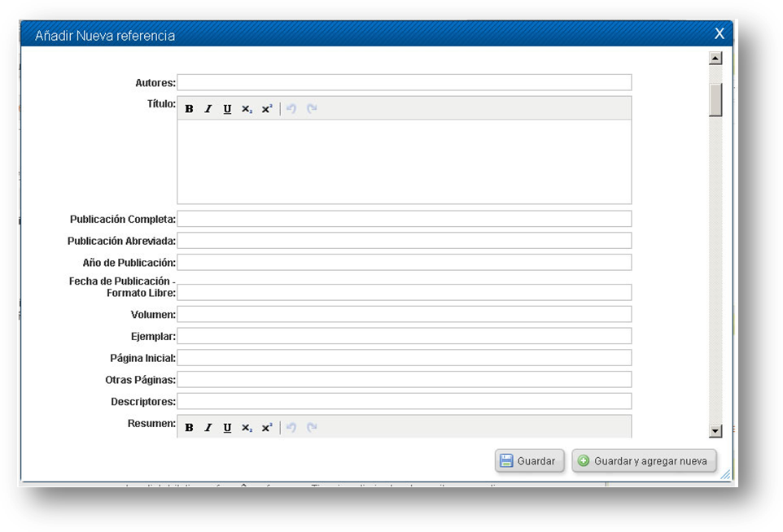Screen dimensions: 783x532
Task: Redo in the Resumen editor toolbar
Action: click(x=312, y=428)
